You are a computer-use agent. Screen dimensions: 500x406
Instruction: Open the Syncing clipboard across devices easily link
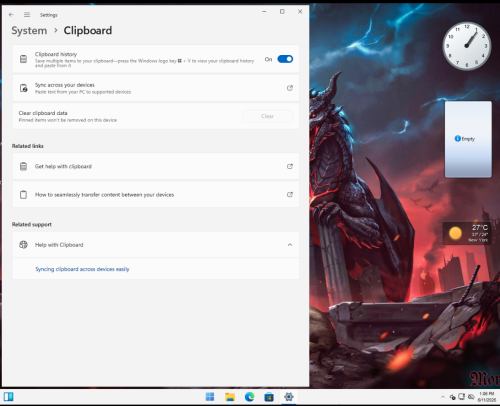coord(82,269)
